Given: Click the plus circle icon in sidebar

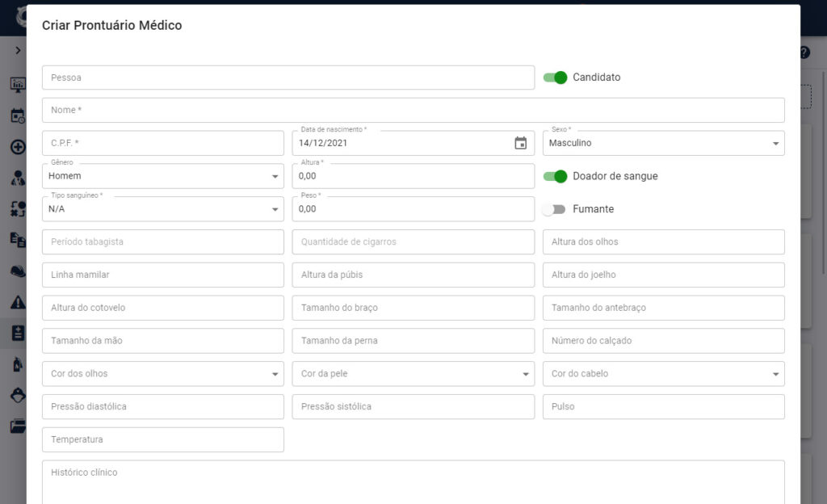Looking at the screenshot, I should pos(18,147).
